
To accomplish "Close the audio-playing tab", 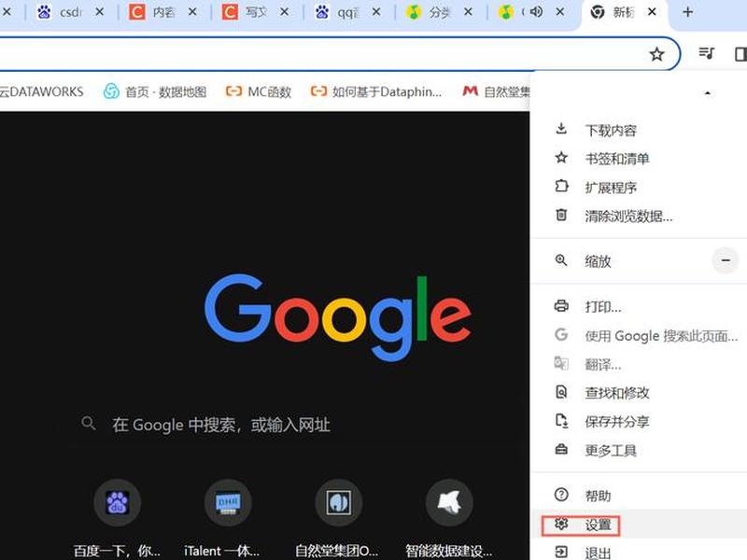I will 560,12.
